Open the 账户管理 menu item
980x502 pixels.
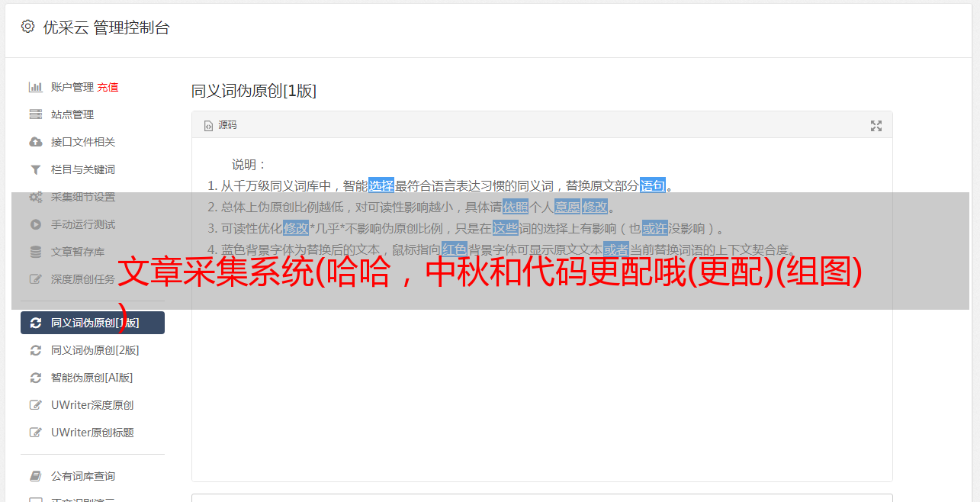point(72,87)
